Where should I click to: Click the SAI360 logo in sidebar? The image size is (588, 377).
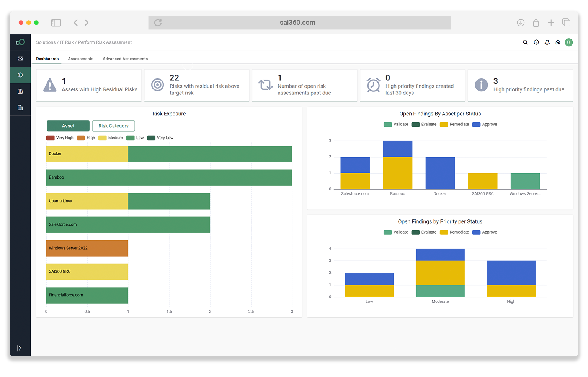click(20, 42)
